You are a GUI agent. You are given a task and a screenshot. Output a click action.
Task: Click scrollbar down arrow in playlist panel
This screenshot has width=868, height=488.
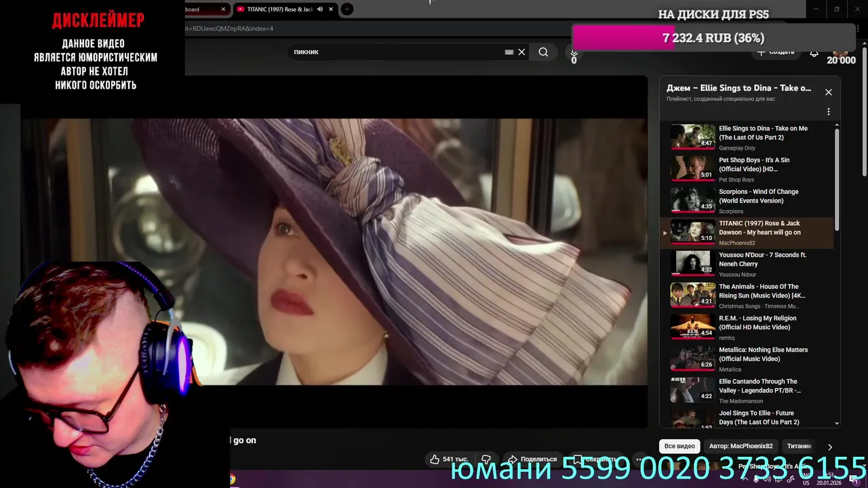pos(836,424)
